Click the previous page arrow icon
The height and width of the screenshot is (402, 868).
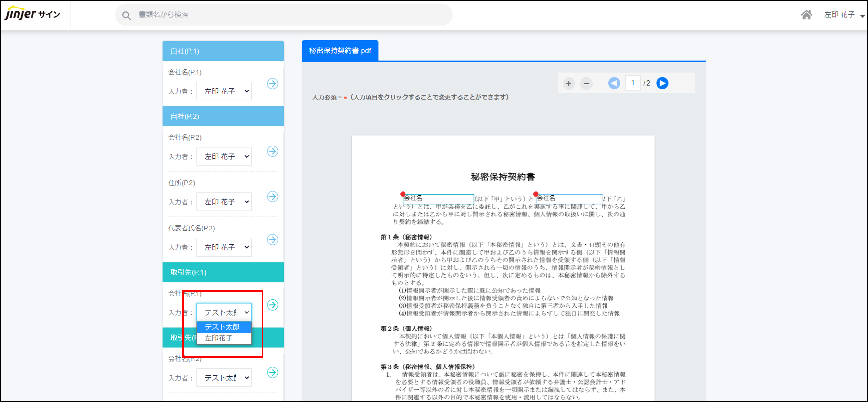614,83
